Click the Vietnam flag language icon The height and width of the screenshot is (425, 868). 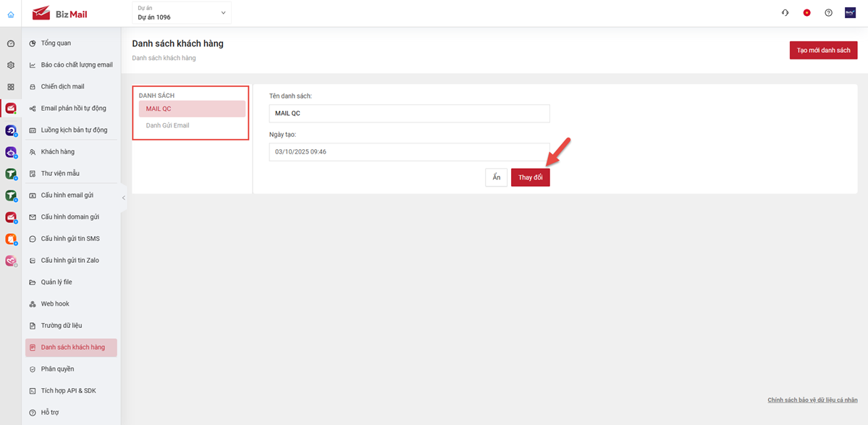[x=806, y=13]
